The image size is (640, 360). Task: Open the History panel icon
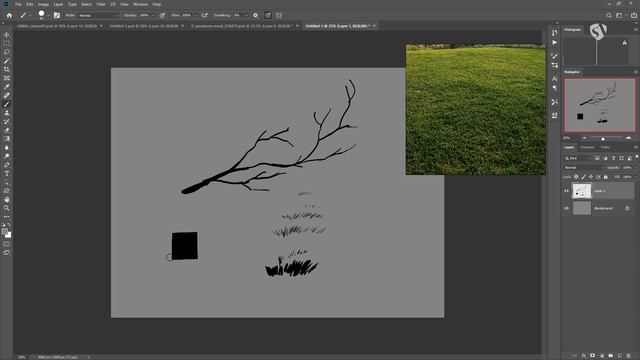click(x=554, y=33)
